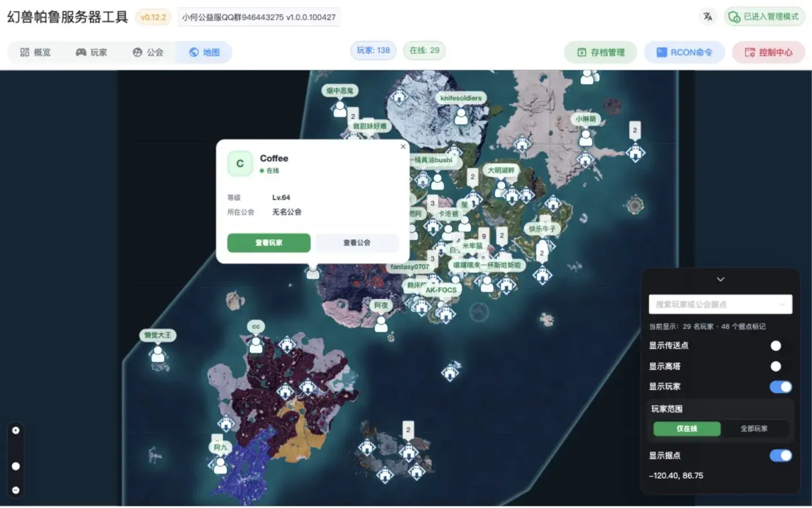Click the 在线: 29 online badge
The width and height of the screenshot is (812, 508).
(425, 50)
